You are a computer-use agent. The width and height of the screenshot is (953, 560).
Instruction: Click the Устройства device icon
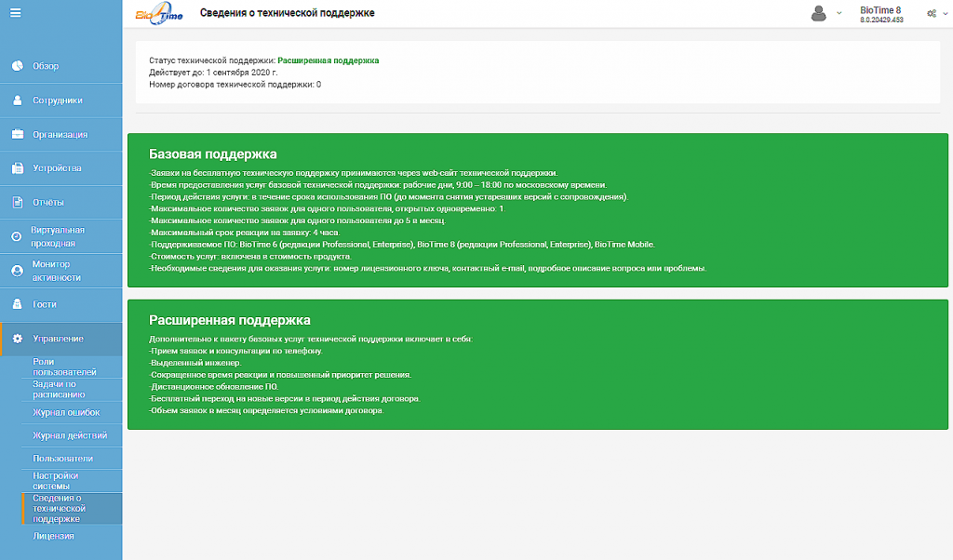coord(18,168)
